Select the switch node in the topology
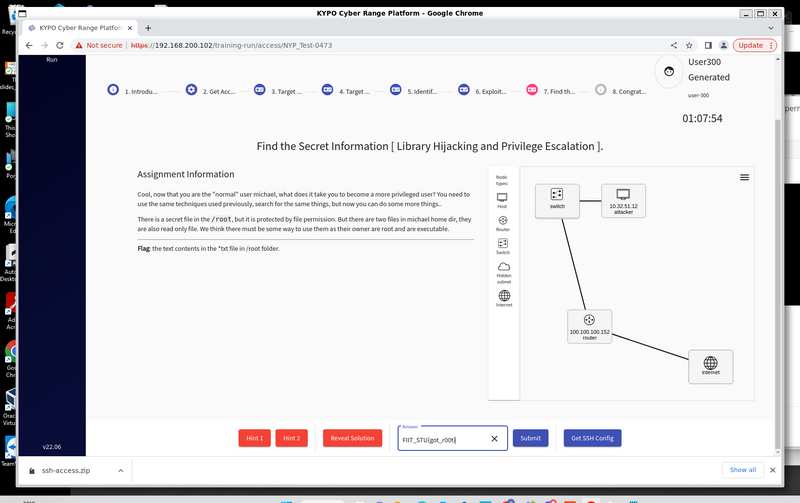 (557, 201)
